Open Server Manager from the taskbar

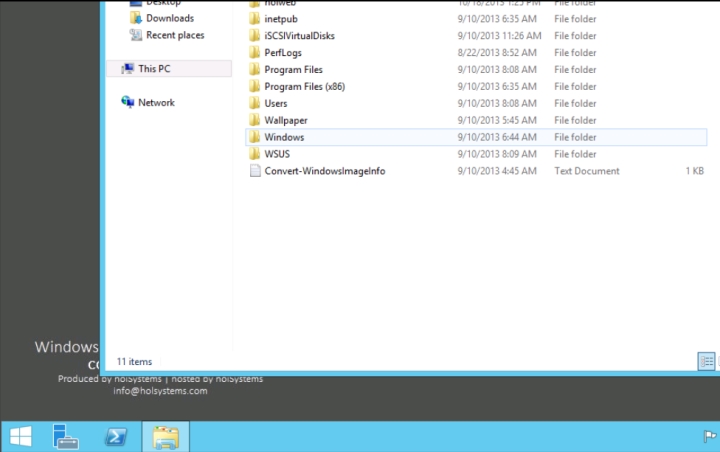(67, 436)
